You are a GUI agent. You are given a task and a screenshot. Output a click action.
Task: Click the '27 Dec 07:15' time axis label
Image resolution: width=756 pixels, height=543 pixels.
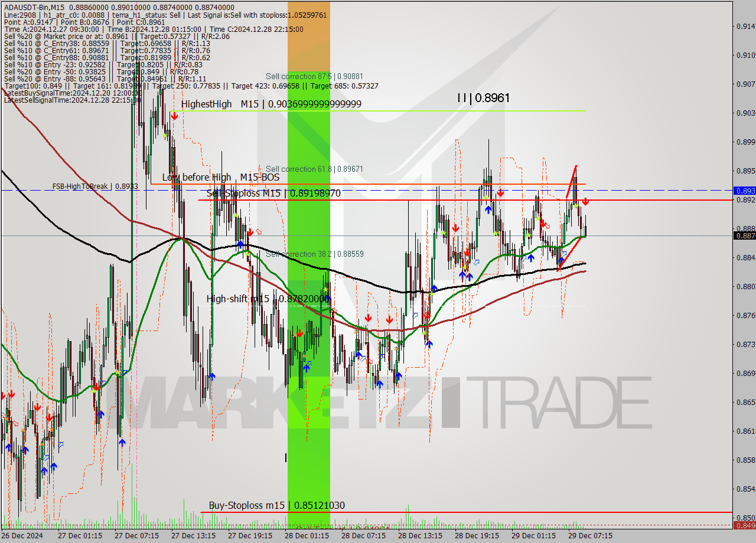point(136,536)
